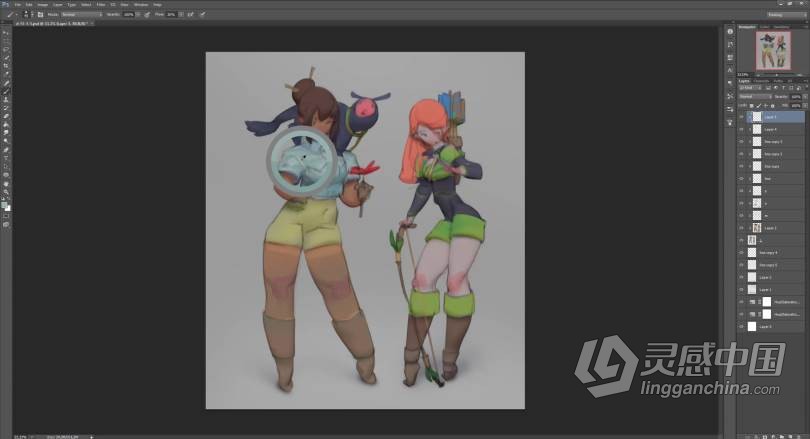
Task: Toggle visibility of Layer 1
Action: (x=742, y=290)
